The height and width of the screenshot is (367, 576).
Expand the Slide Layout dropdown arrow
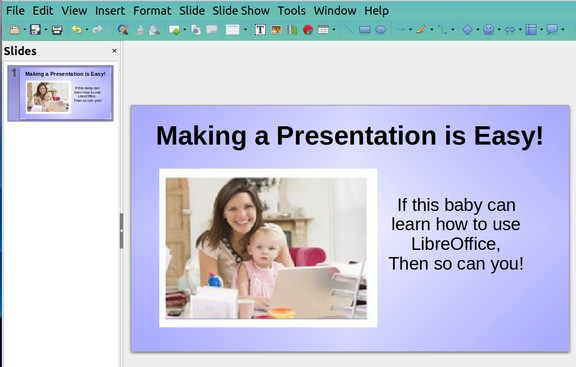245,30
